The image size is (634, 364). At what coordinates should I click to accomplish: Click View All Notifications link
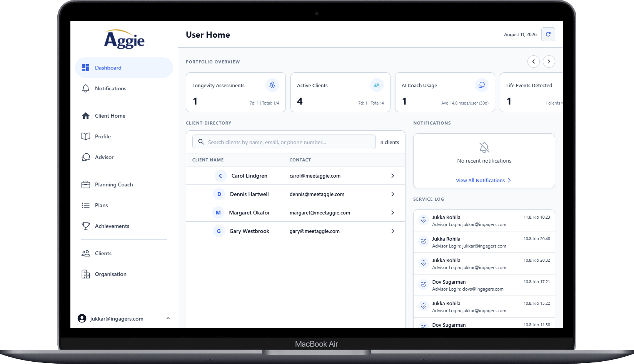(484, 180)
